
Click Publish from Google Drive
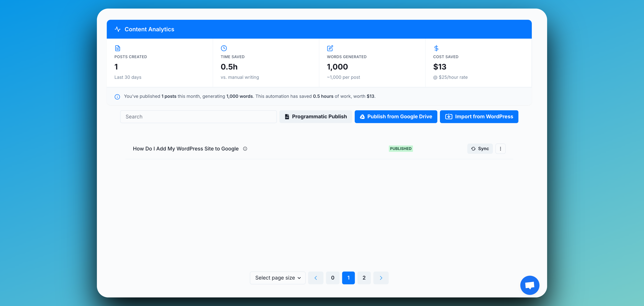click(396, 117)
